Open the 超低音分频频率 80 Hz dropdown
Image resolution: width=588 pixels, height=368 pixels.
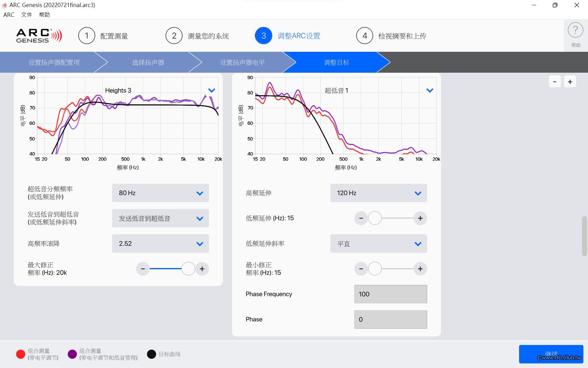[x=160, y=193]
